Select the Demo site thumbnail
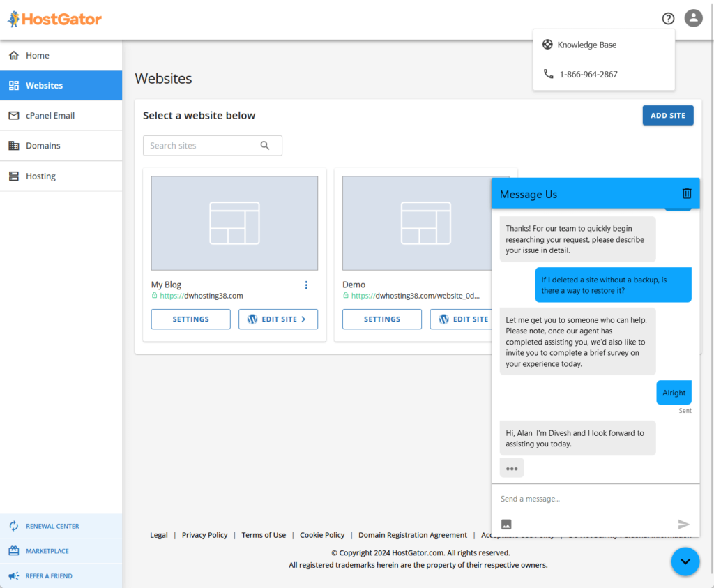The image size is (714, 588). pyautogui.click(x=417, y=223)
